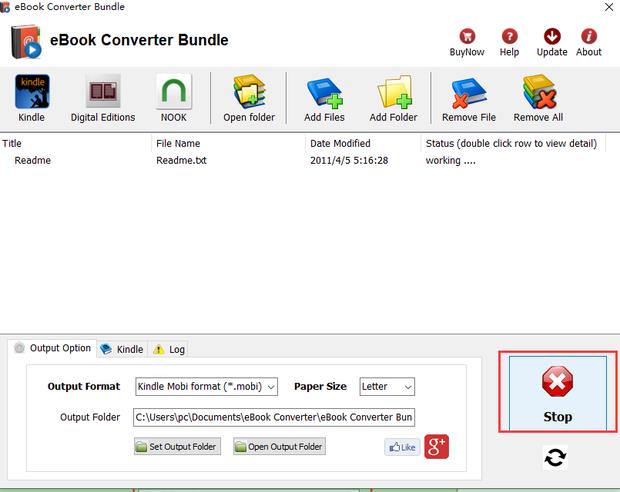Close the eBook Converter Bundle window
Screen dimensions: 620x492
(609, 7)
